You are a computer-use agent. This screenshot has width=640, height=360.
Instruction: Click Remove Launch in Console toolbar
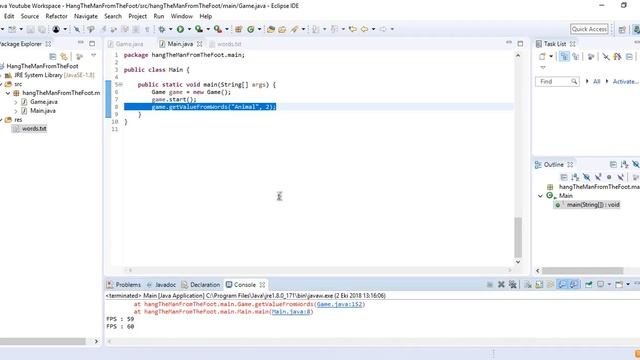click(x=501, y=284)
